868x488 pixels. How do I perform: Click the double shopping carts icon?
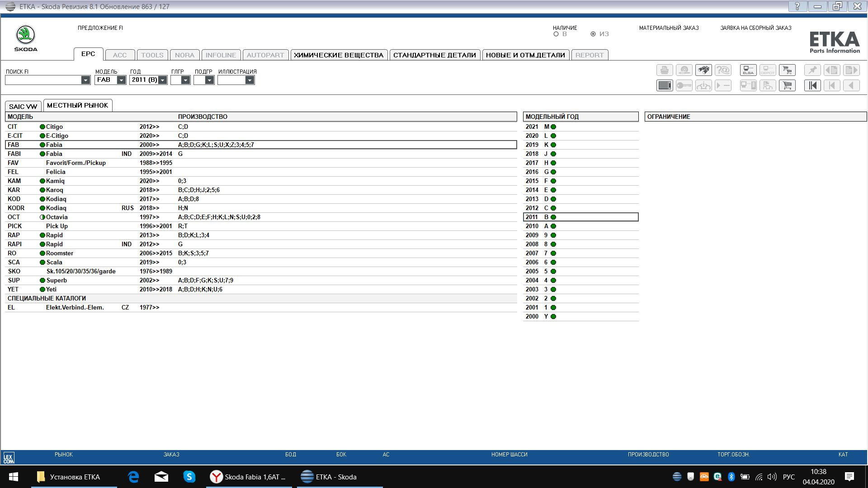tap(787, 70)
